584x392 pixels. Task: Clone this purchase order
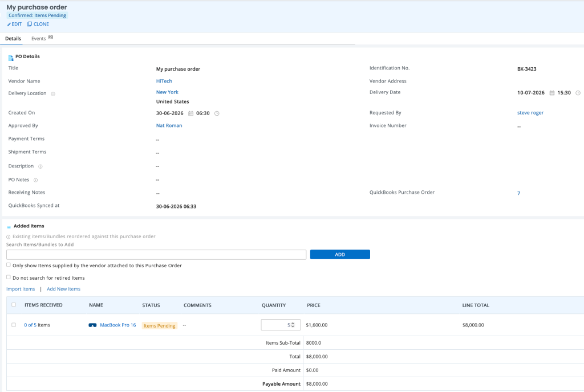(x=38, y=24)
